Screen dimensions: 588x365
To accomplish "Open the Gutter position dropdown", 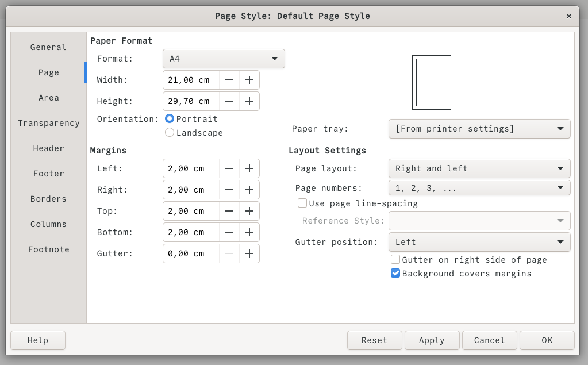I will point(479,241).
